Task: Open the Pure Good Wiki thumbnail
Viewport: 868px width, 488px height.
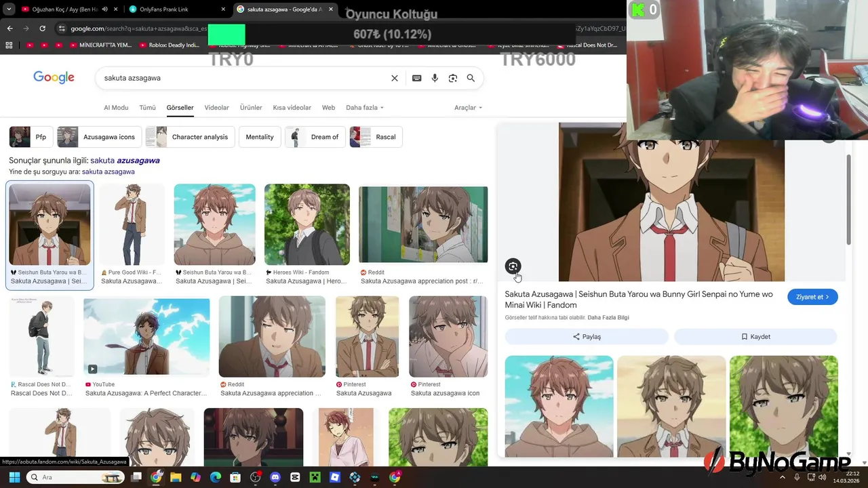Action: (132, 224)
